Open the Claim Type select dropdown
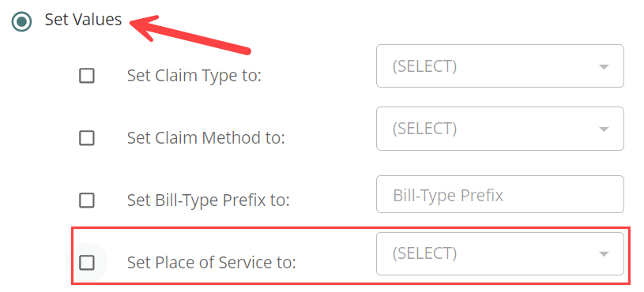 click(x=500, y=66)
